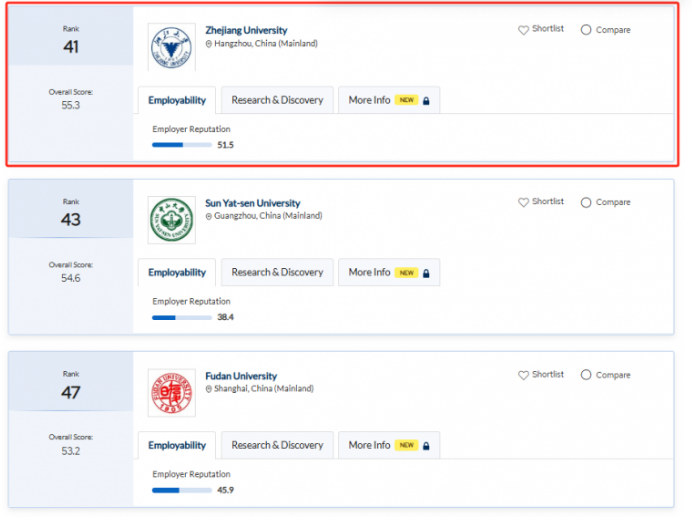Screen dimensions: 692x526
Task: Click NEW badge in Fudan University card
Action: (x=406, y=445)
